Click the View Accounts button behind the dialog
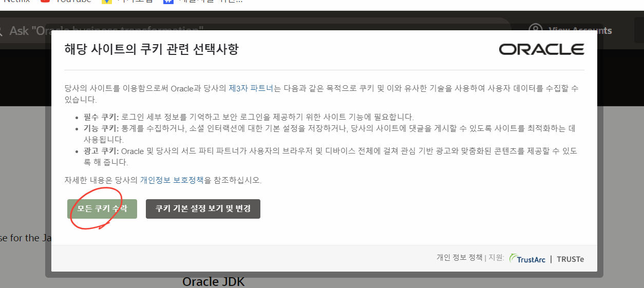The width and height of the screenshot is (644, 288). pyautogui.click(x=580, y=30)
